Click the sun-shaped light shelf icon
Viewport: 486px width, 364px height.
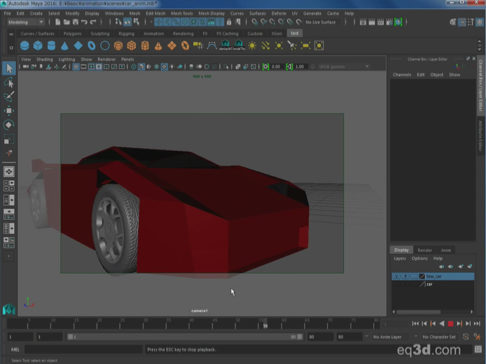(x=252, y=45)
